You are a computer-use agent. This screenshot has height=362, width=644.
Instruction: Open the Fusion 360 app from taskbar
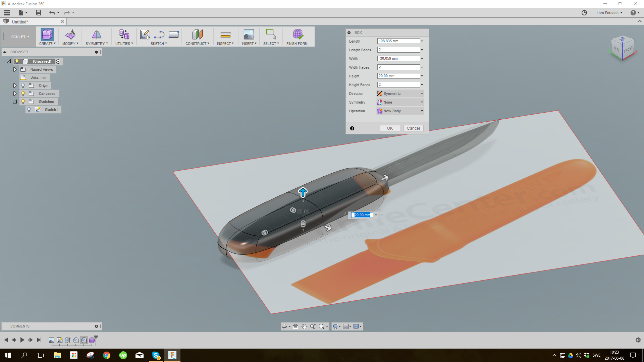[172, 355]
